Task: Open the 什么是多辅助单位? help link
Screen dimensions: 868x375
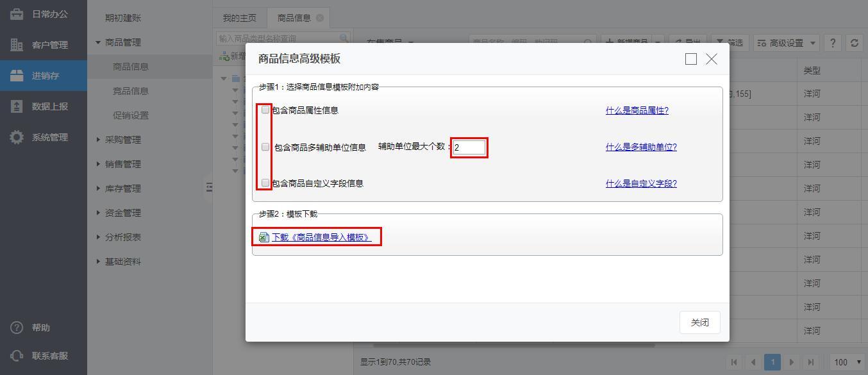Action: tap(641, 147)
